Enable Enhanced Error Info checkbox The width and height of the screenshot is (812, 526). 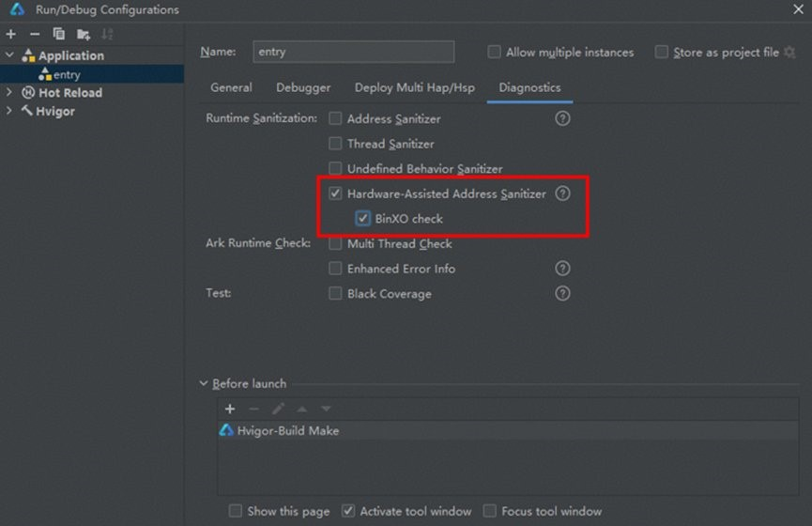pos(335,269)
